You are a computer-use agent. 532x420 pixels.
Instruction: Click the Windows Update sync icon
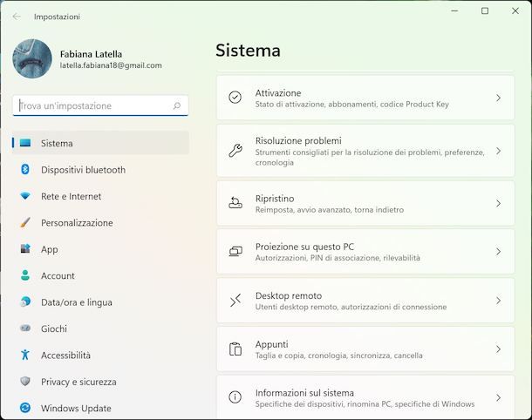(25, 408)
